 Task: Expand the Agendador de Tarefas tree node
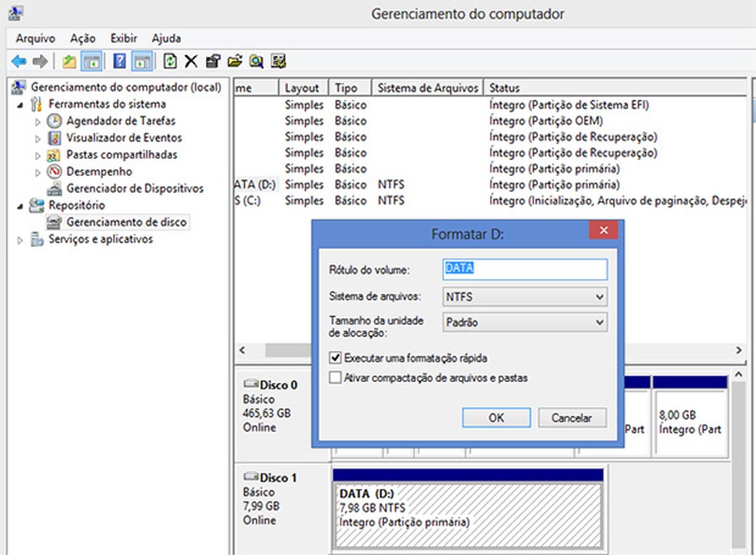point(38,121)
